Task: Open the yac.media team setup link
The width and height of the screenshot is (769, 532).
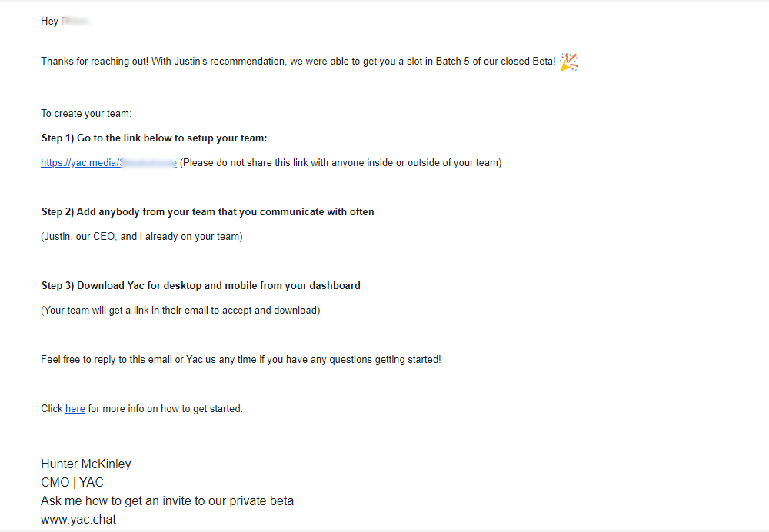Action: (108, 163)
